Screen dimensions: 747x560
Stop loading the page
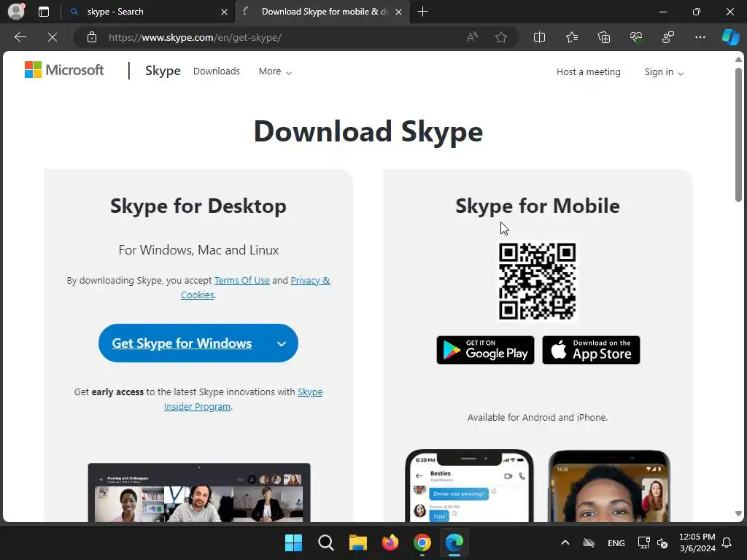tap(53, 37)
